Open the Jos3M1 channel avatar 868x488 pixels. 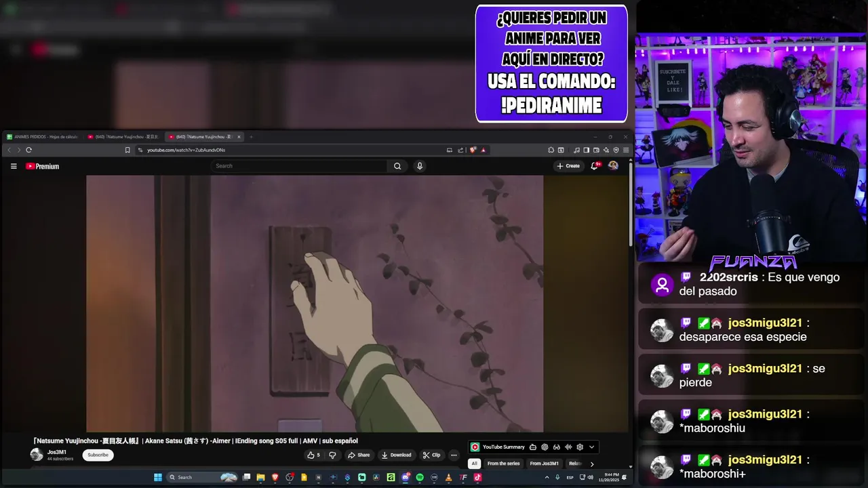pos(37,455)
